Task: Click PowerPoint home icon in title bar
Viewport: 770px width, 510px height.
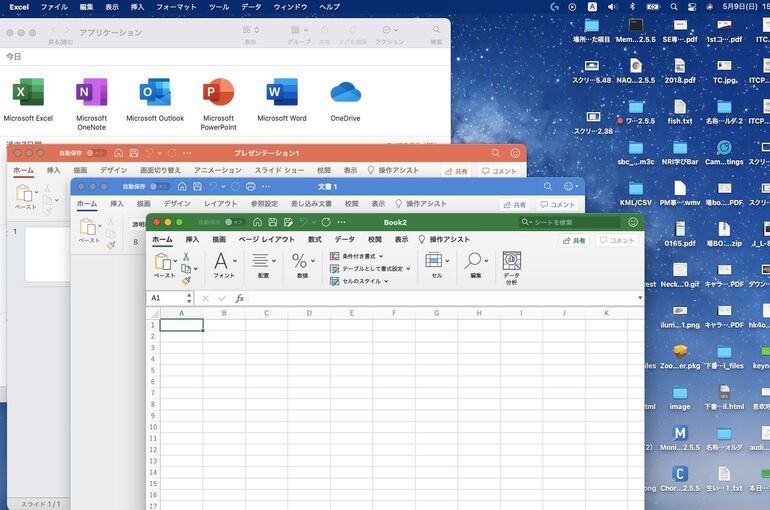Action: (x=118, y=153)
